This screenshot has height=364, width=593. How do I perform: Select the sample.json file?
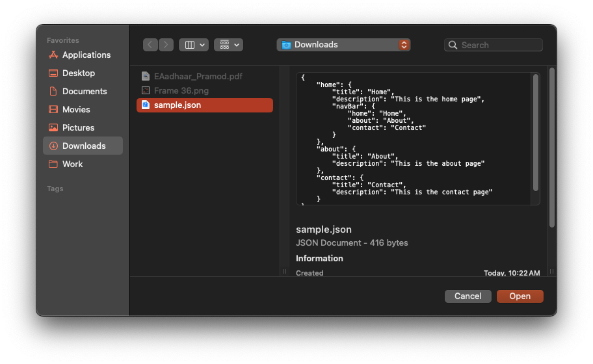pyautogui.click(x=205, y=105)
